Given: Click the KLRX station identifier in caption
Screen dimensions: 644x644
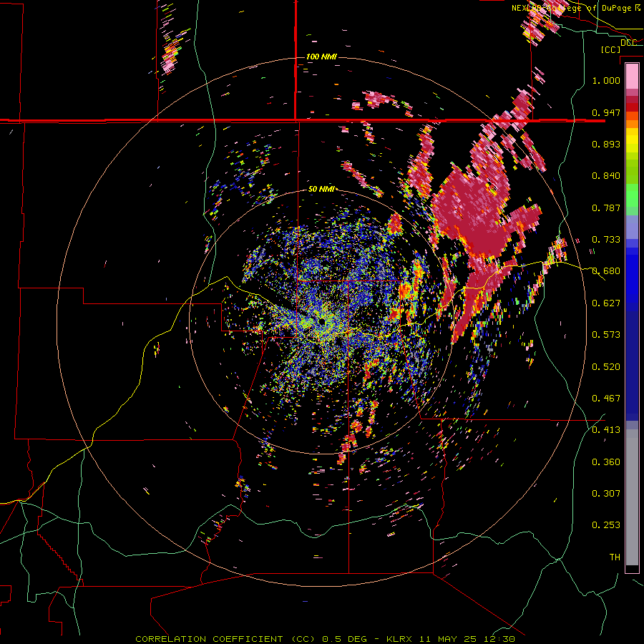Looking at the screenshot, I should click(399, 639).
